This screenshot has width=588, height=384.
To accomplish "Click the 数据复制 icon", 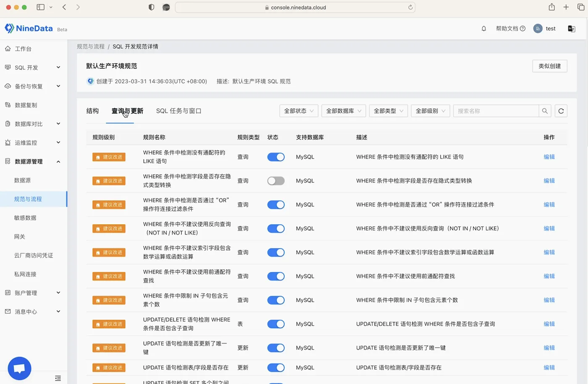I will (8, 105).
